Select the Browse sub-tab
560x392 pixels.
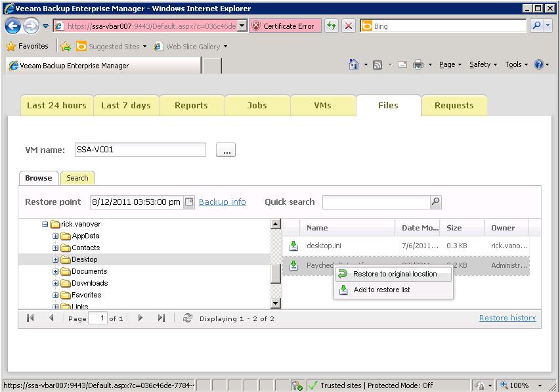(x=39, y=178)
